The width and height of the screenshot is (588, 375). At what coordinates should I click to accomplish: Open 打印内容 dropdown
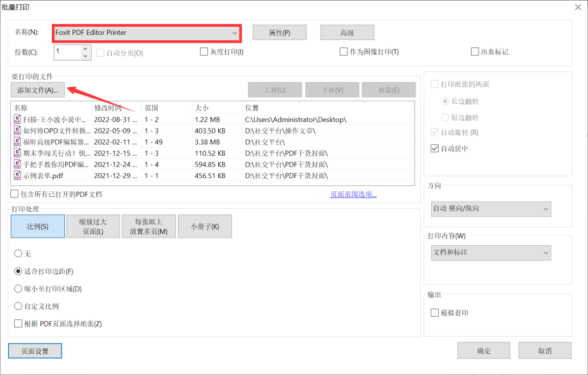click(x=491, y=252)
